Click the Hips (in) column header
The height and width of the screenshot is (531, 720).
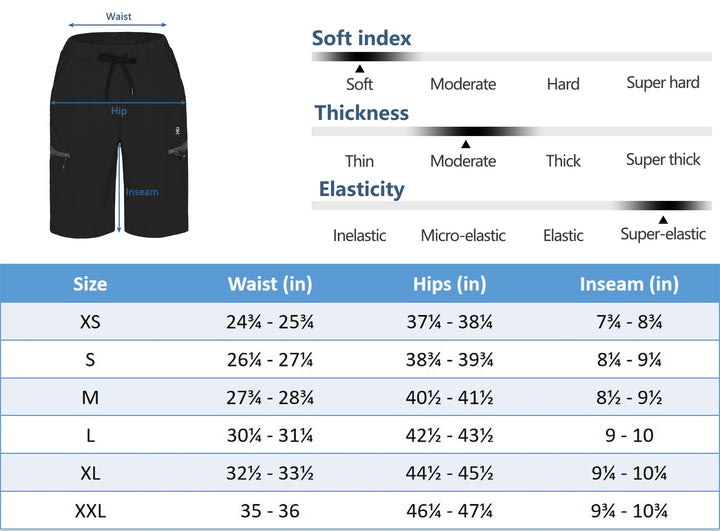coord(449,284)
